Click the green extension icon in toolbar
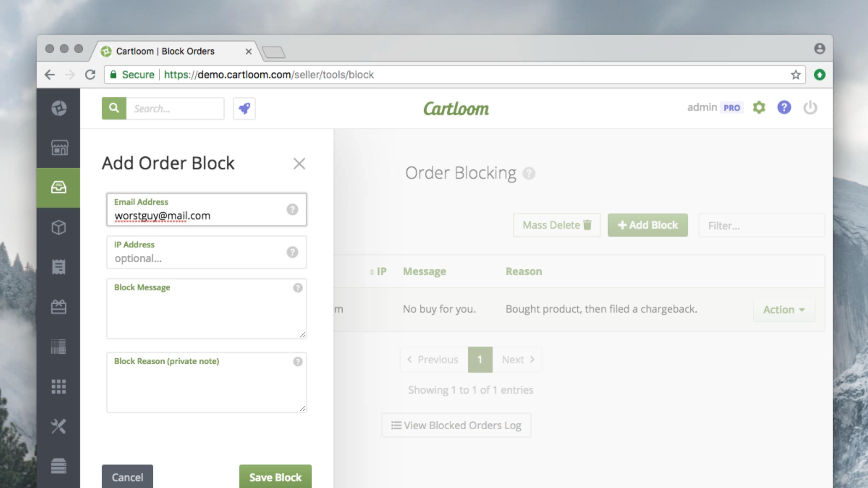Viewport: 868px width, 488px height. (820, 75)
